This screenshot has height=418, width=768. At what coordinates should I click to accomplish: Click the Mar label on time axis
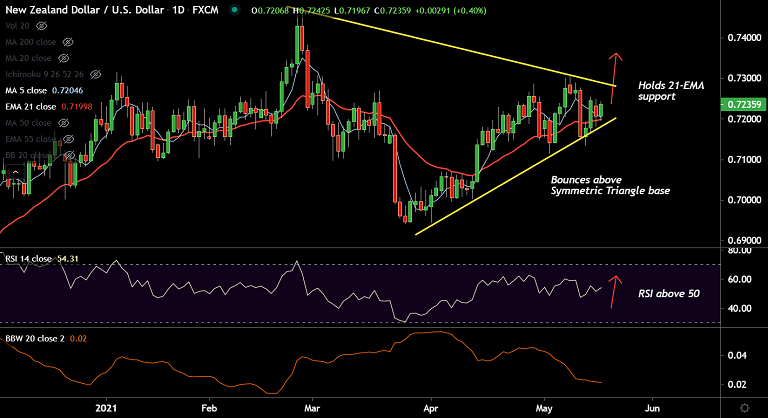[x=312, y=408]
